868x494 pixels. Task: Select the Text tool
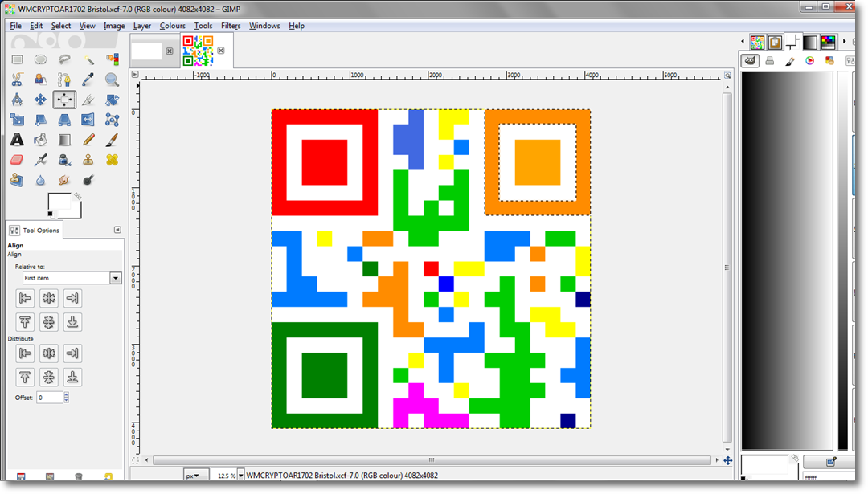[x=17, y=140]
